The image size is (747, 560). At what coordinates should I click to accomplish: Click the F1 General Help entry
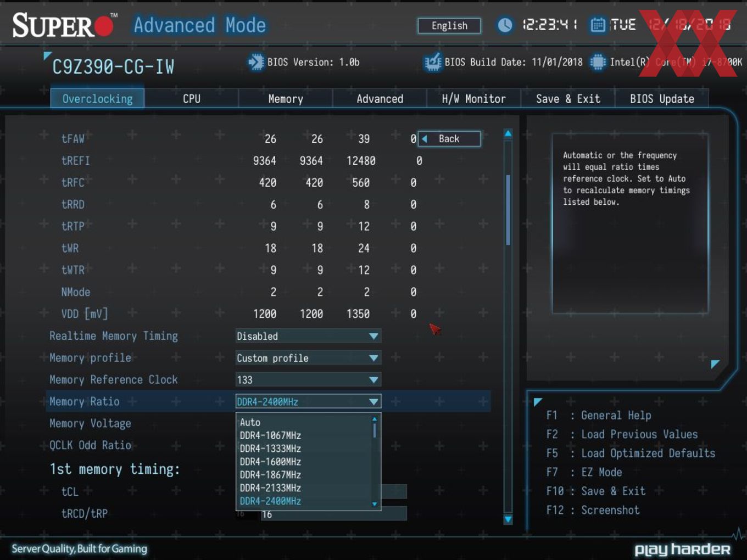[x=599, y=416]
